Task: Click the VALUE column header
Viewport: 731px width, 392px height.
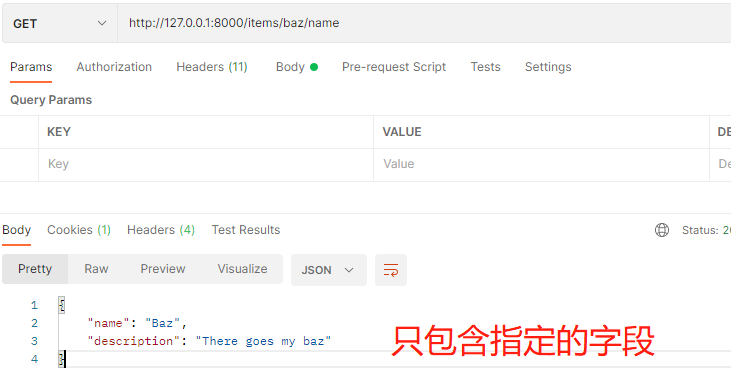Action: [402, 132]
